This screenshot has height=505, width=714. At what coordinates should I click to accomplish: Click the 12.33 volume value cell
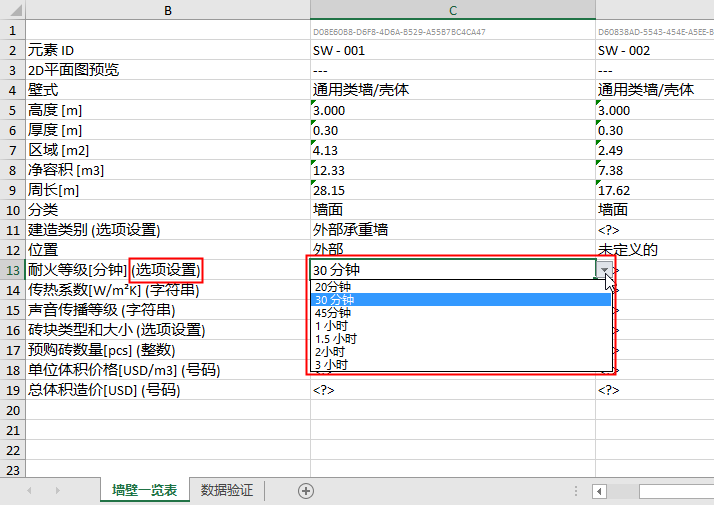point(453,170)
